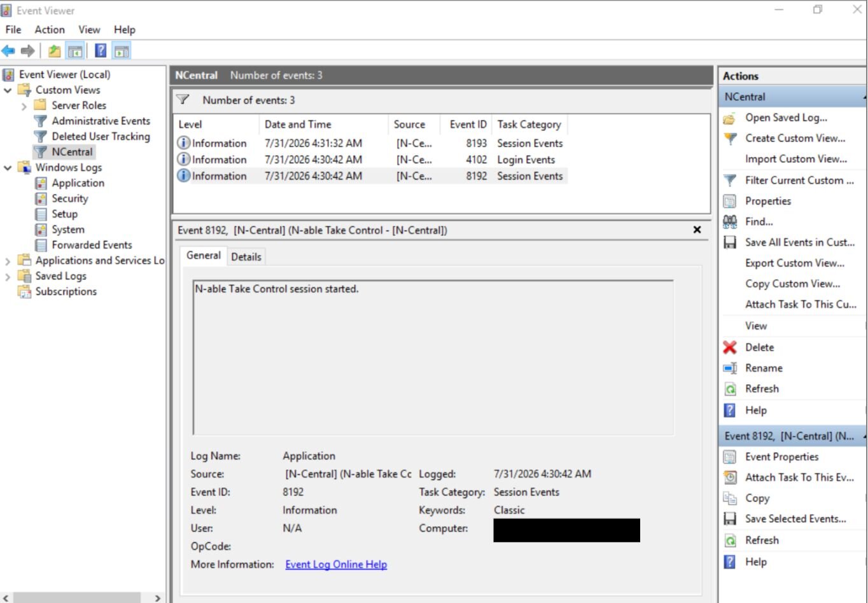
Task: Click the Copy icon in Actions pane
Action: pyautogui.click(x=730, y=499)
